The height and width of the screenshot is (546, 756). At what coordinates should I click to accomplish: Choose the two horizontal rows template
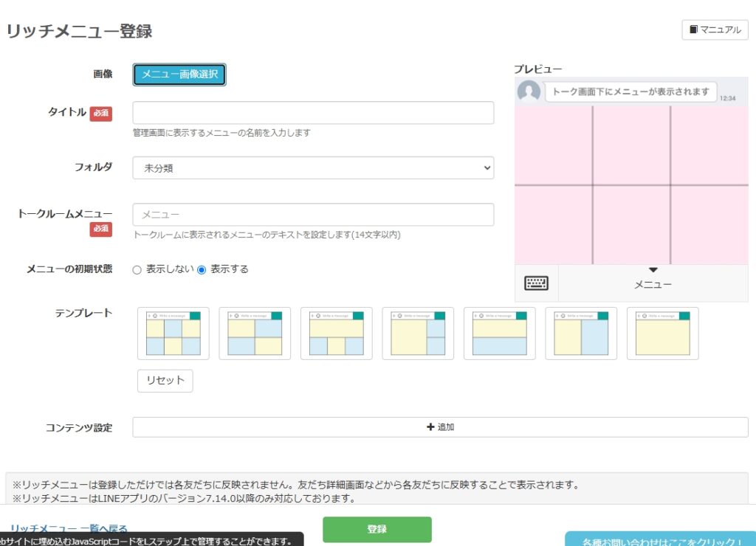pyautogui.click(x=500, y=334)
